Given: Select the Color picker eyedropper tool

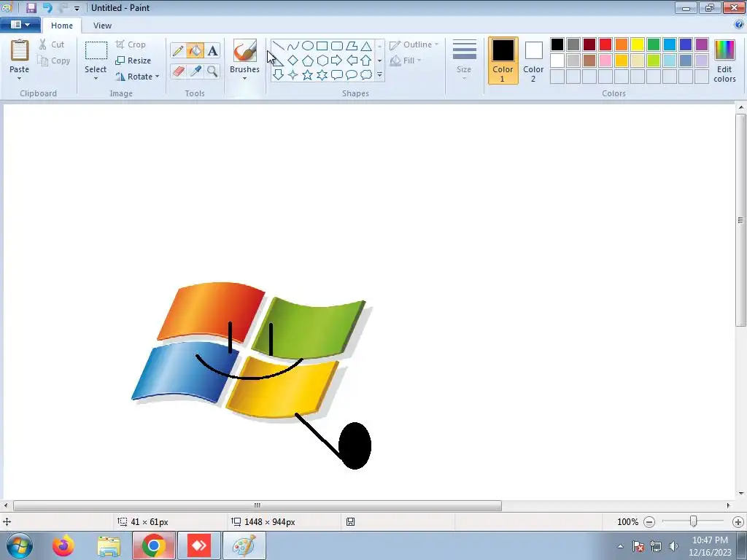Looking at the screenshot, I should (196, 71).
